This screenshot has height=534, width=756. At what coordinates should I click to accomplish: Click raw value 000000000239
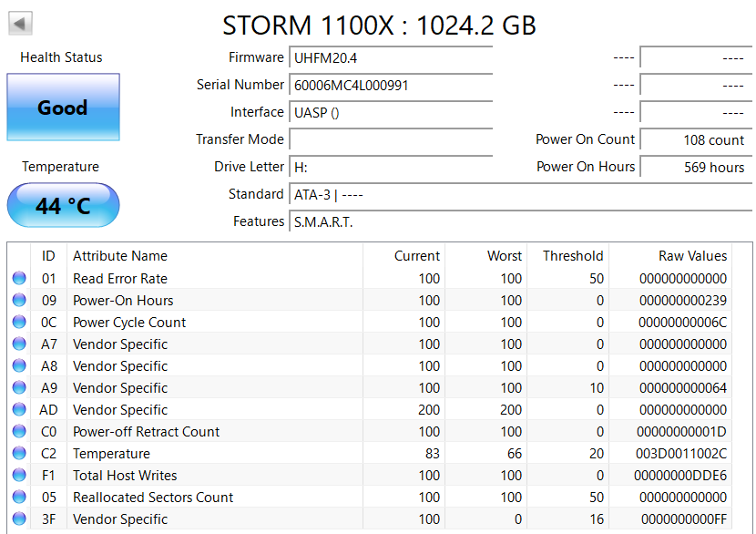click(x=683, y=300)
